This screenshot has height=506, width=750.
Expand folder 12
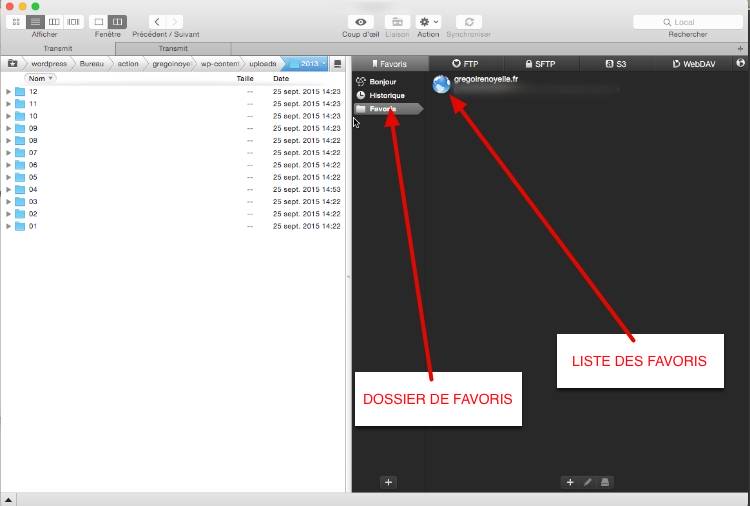[x=8, y=91]
